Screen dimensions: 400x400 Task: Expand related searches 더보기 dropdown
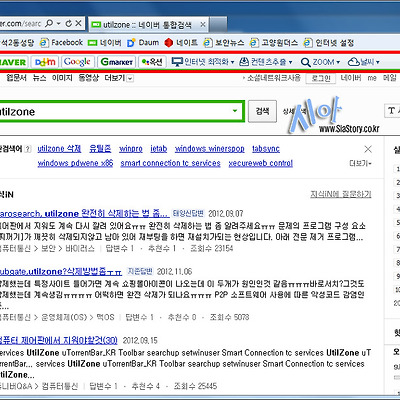coord(360,163)
